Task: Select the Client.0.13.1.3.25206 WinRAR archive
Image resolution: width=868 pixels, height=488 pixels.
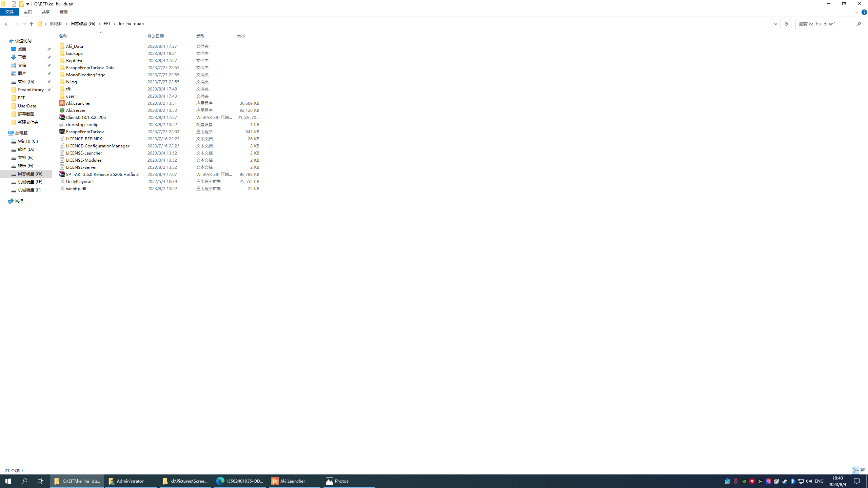Action: click(x=62, y=117)
